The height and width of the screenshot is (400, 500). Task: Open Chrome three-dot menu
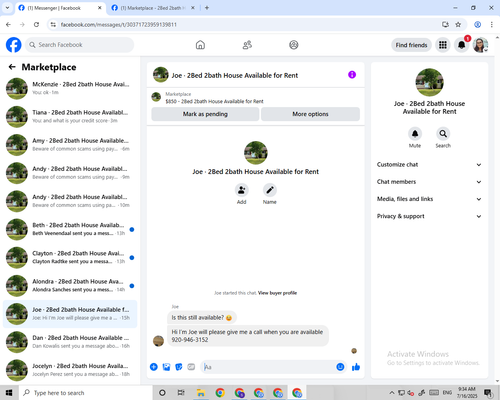pyautogui.click(x=491, y=24)
